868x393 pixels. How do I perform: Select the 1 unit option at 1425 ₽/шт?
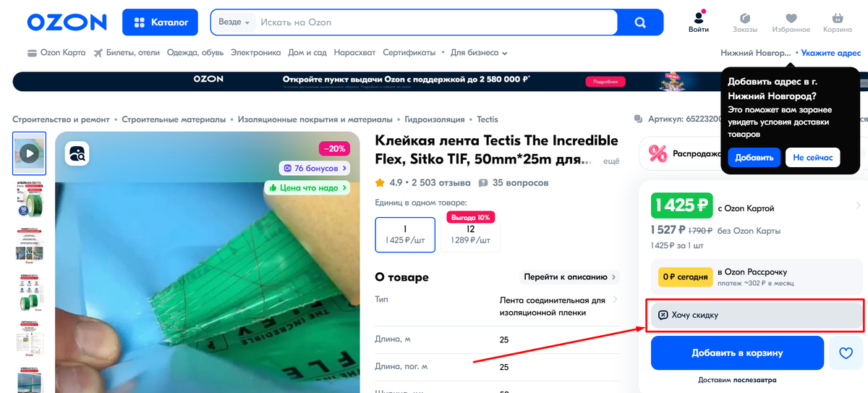(x=405, y=234)
